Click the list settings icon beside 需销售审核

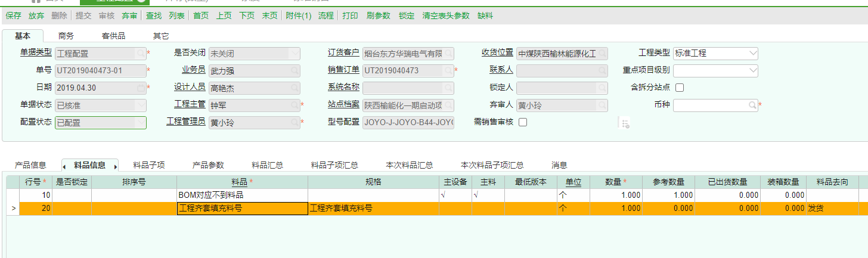pos(625,123)
